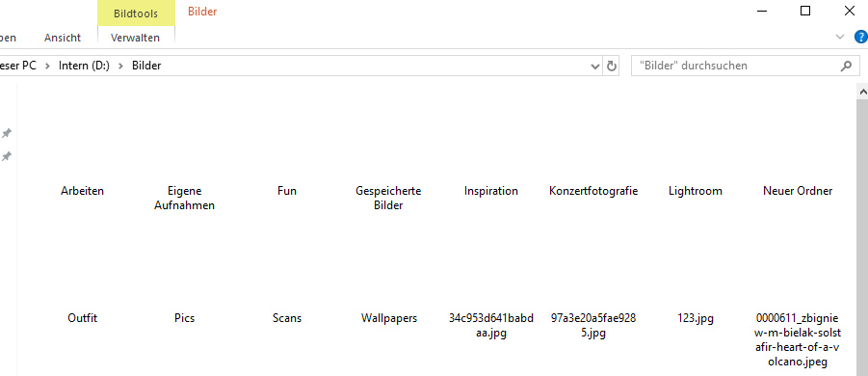This screenshot has height=376, width=868.
Task: Maximize the Bilder Explorer window
Action: tap(805, 11)
